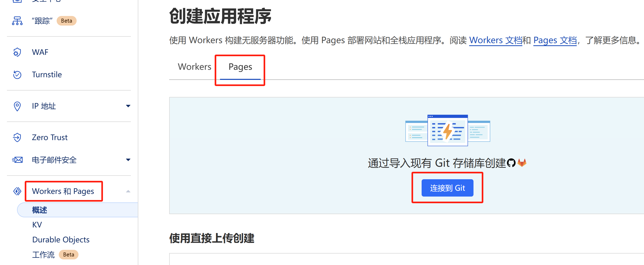644x265 pixels.
Task: Click the GitHub logo icon
Action: [x=511, y=163]
